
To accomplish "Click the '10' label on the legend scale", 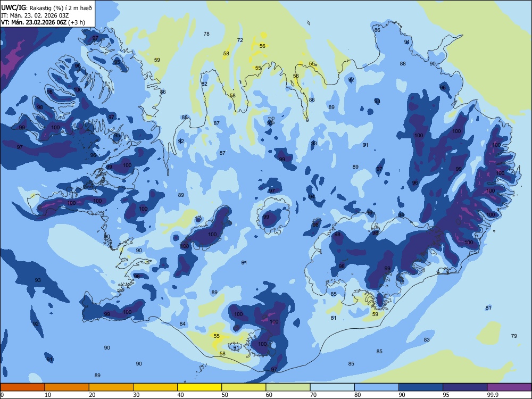I will (x=48, y=395).
